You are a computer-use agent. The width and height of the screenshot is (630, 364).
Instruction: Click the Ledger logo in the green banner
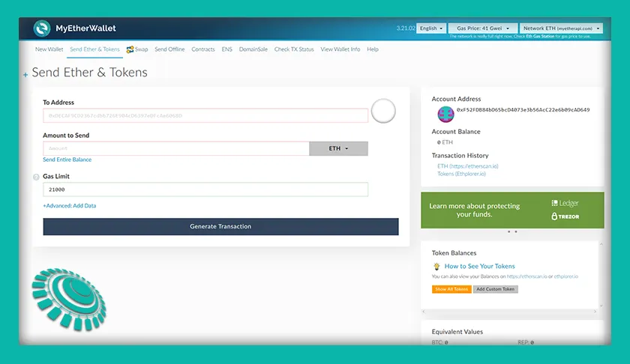click(565, 203)
